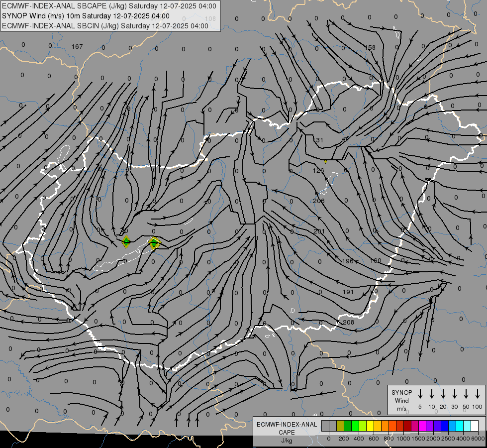Click the 208 value on the map

(349, 323)
